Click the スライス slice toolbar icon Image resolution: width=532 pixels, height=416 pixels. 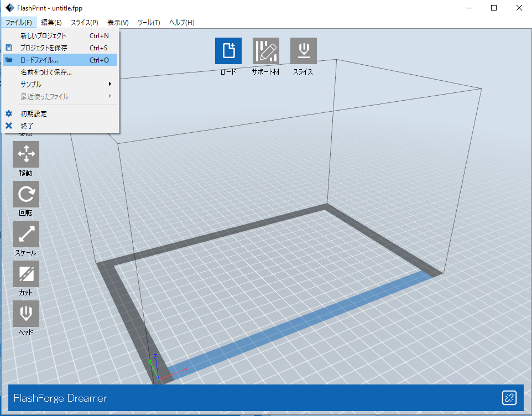[x=304, y=51]
